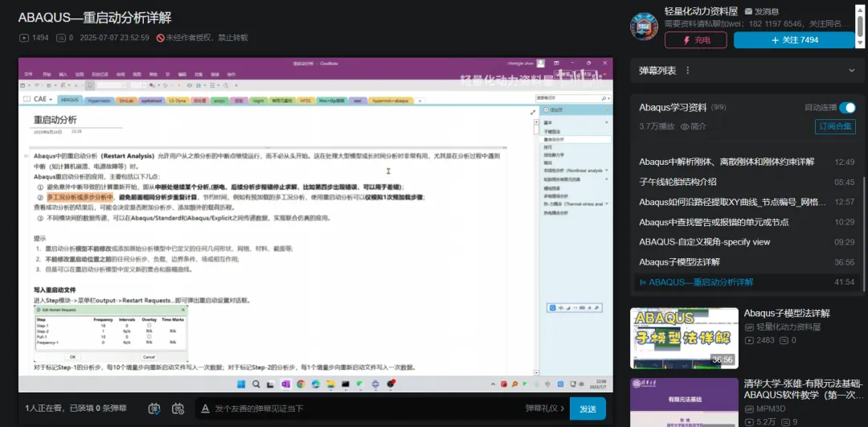This screenshot has width=868, height=427.
Task: Open the 插入 menu in OneNote
Action: pyautogui.click(x=63, y=74)
